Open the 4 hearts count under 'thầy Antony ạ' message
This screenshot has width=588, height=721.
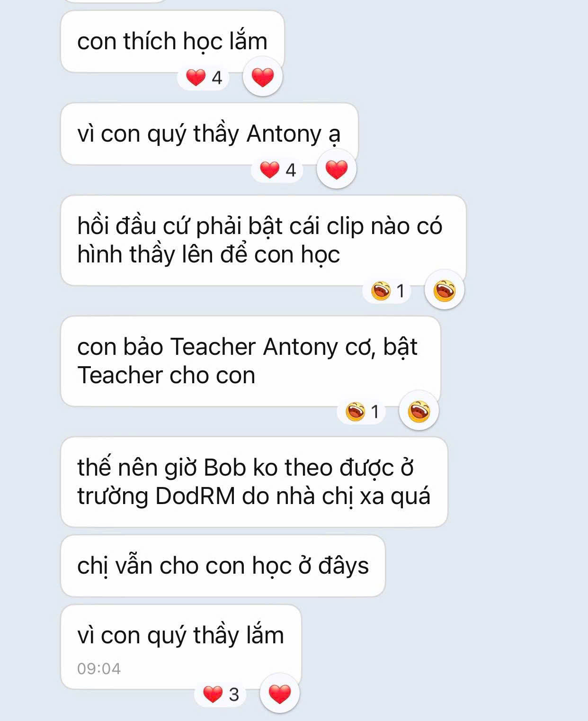coord(278,170)
